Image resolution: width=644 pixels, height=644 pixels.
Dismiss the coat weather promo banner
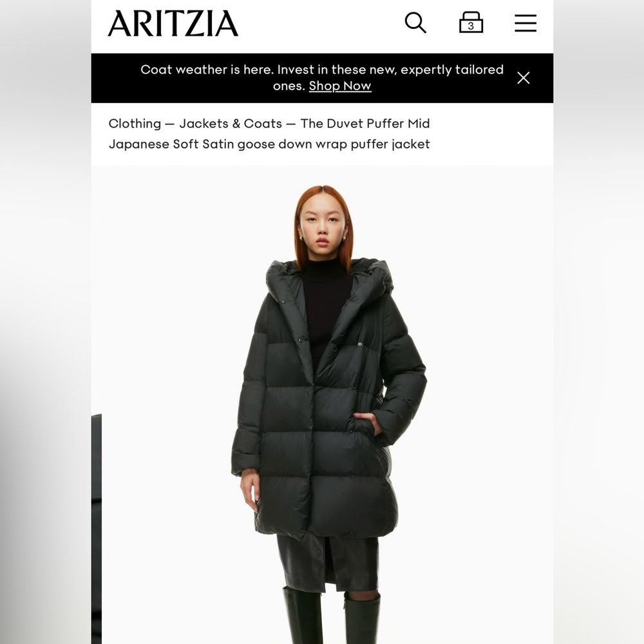[523, 78]
